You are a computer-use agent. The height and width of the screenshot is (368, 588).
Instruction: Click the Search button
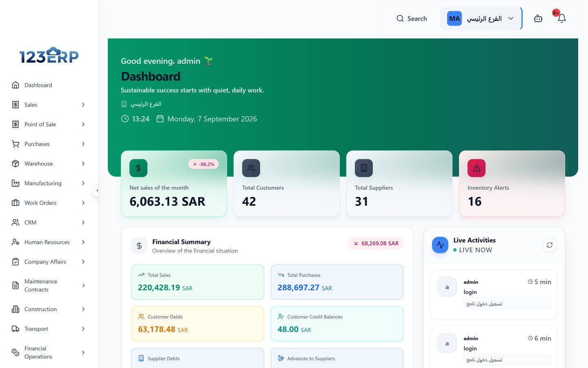coord(412,18)
